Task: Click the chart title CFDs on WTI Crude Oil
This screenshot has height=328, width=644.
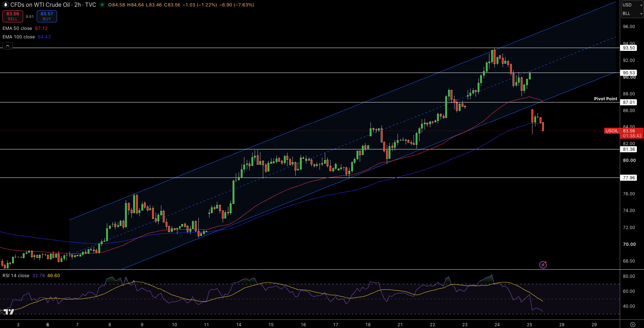Action: 40,5
